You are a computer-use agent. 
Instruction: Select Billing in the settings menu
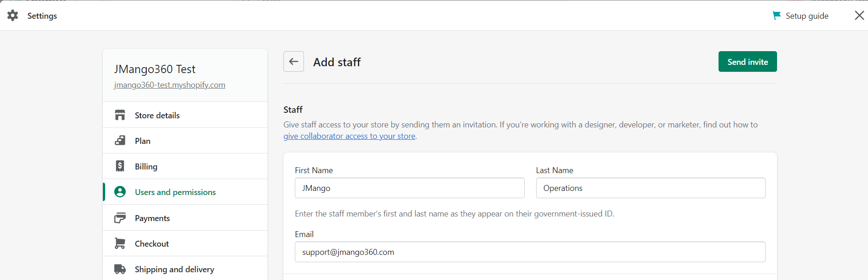[x=146, y=167]
